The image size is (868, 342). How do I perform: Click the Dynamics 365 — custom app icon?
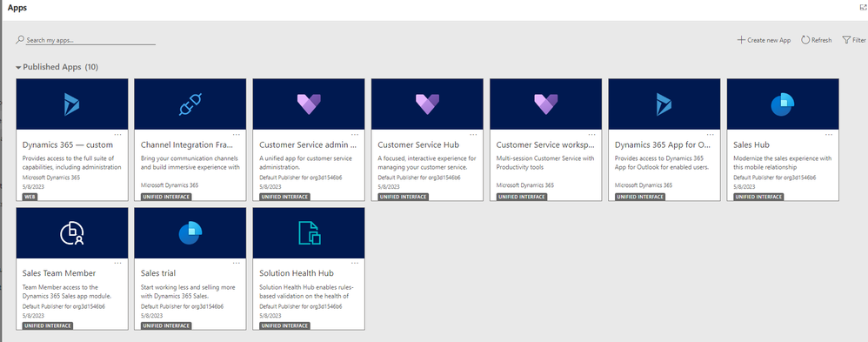point(71,104)
